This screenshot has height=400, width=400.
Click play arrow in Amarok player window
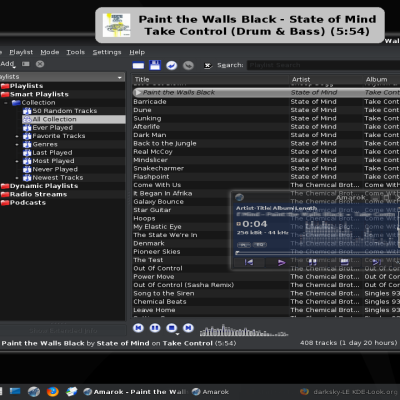point(281,262)
